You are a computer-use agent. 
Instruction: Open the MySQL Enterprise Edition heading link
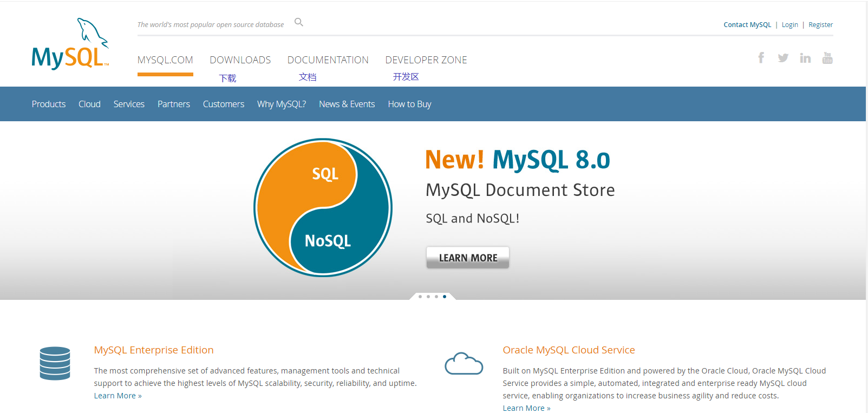[x=154, y=350]
